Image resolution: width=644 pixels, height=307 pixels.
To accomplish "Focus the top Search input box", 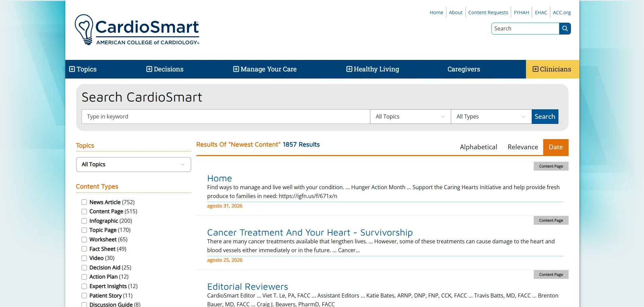I will point(525,28).
